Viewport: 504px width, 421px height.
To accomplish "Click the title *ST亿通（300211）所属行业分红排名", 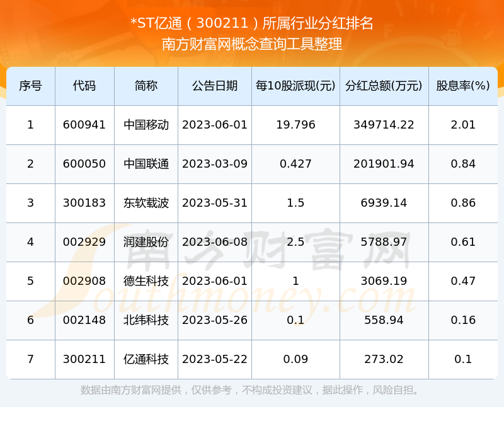I will (251, 23).
